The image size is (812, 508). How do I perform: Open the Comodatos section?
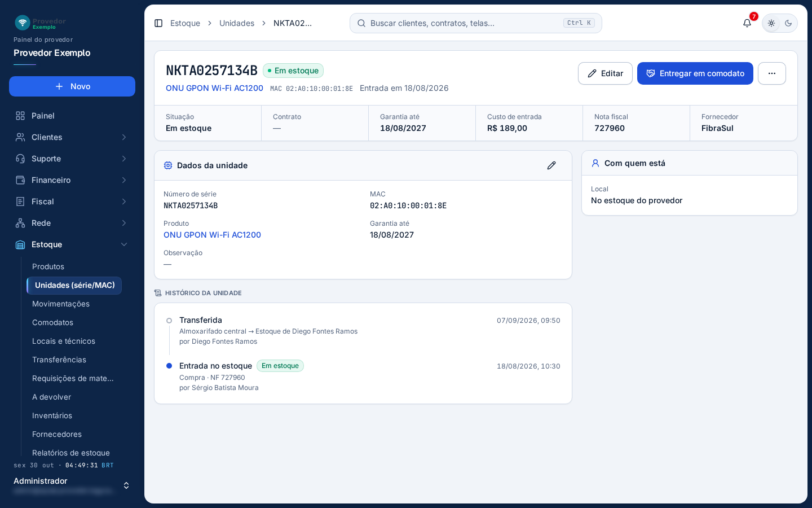point(52,322)
